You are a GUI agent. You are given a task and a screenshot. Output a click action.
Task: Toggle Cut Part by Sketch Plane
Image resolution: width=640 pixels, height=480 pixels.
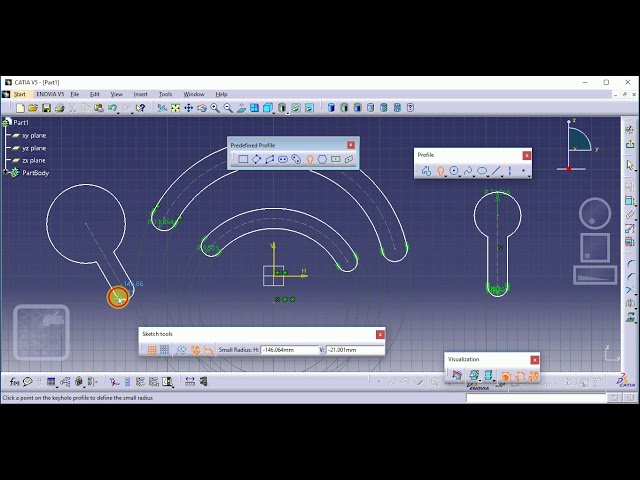click(x=457, y=375)
